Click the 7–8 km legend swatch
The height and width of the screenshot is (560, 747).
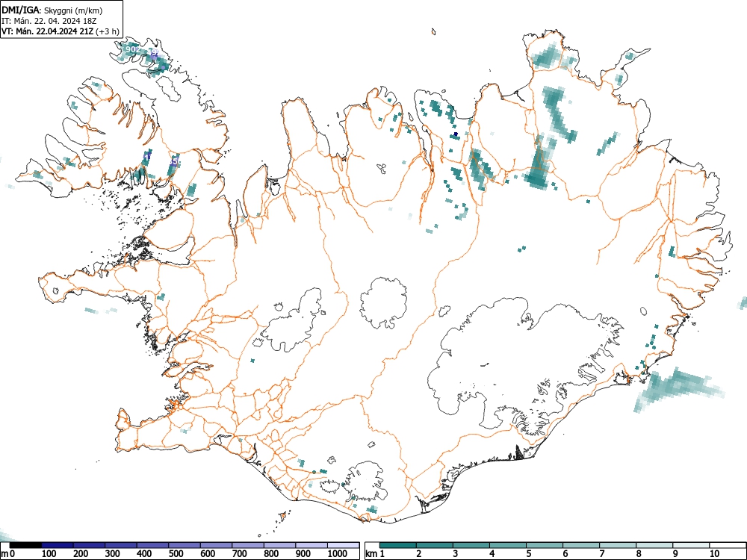point(618,545)
